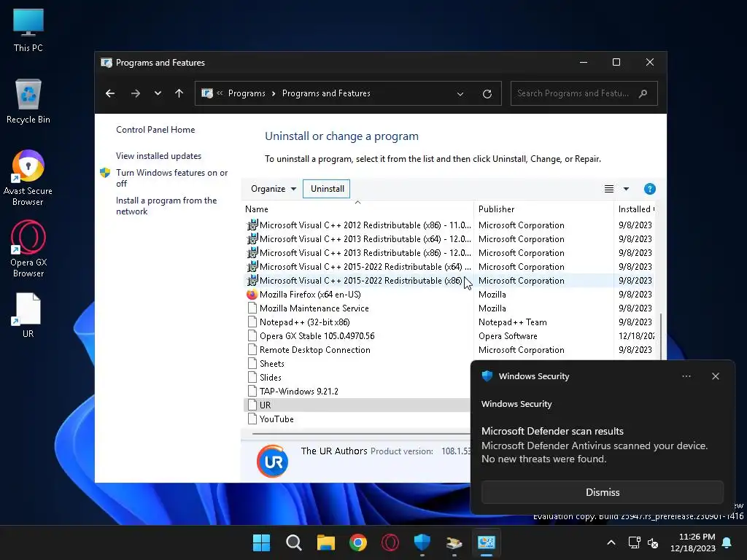Show hidden system tray icons
747x560 pixels.
click(611, 542)
